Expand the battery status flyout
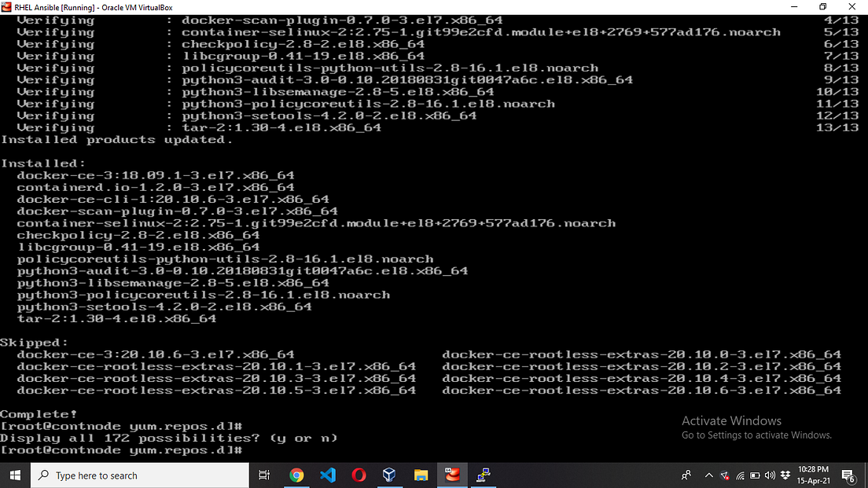 pyautogui.click(x=753, y=475)
